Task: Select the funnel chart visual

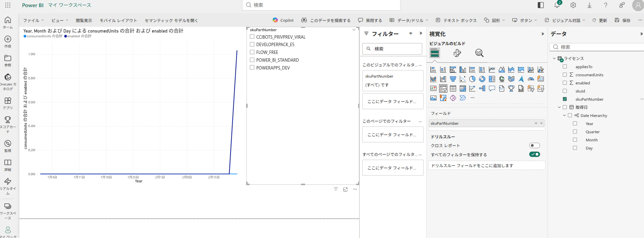Action: pyautogui.click(x=453, y=79)
